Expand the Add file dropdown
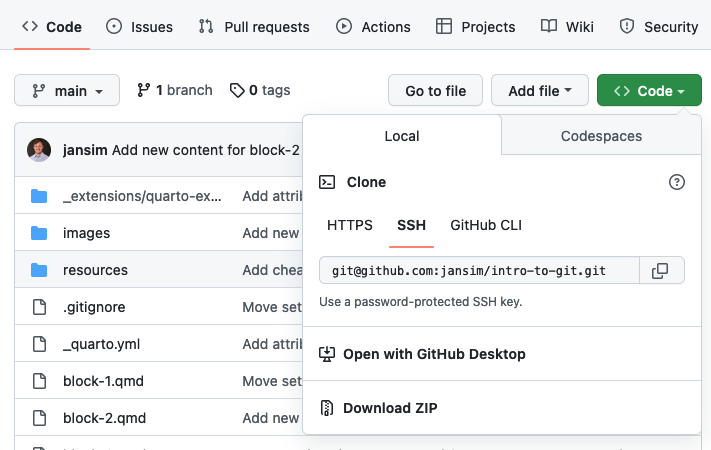This screenshot has height=450, width=711. [540, 91]
